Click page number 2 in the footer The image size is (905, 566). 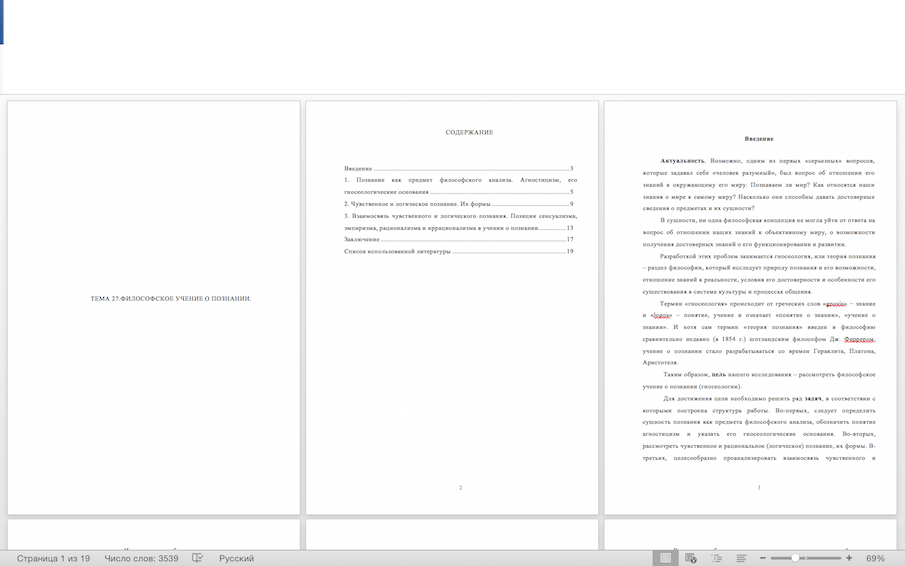coord(461,488)
